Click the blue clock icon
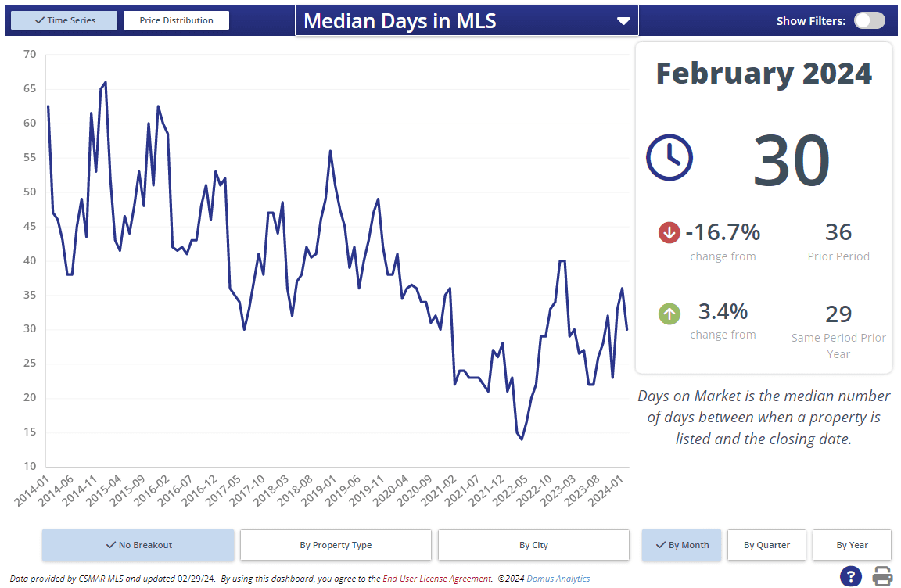 (669, 158)
